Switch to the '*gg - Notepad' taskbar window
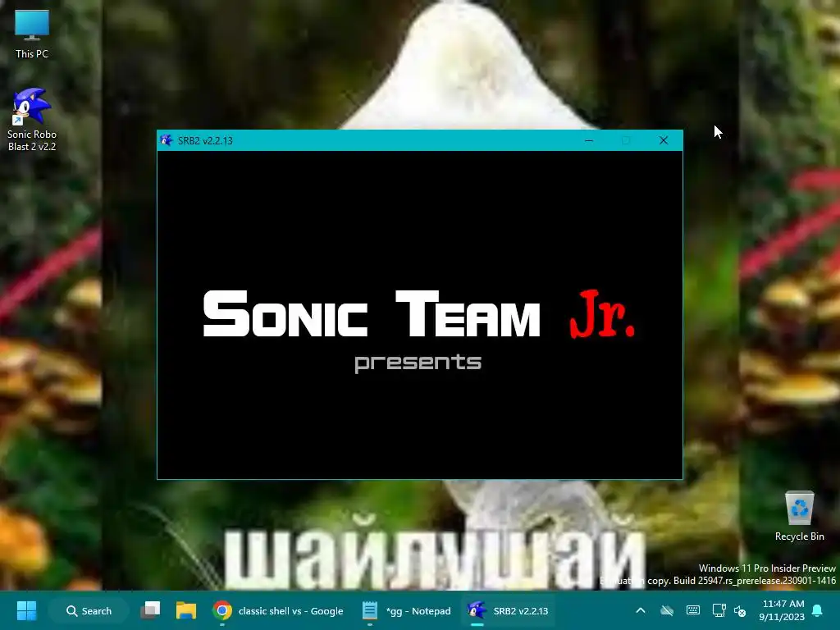The image size is (840, 630). tap(406, 610)
